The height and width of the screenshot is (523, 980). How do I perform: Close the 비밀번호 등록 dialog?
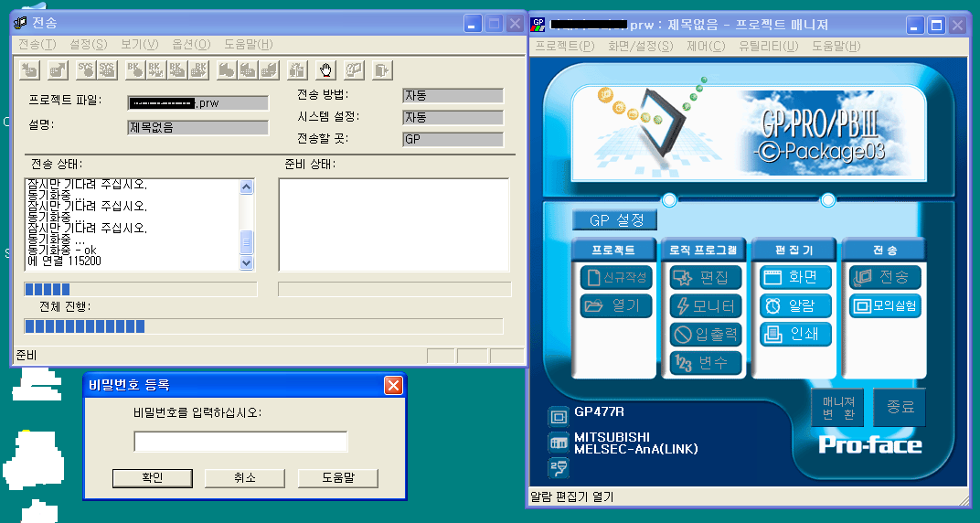click(393, 385)
